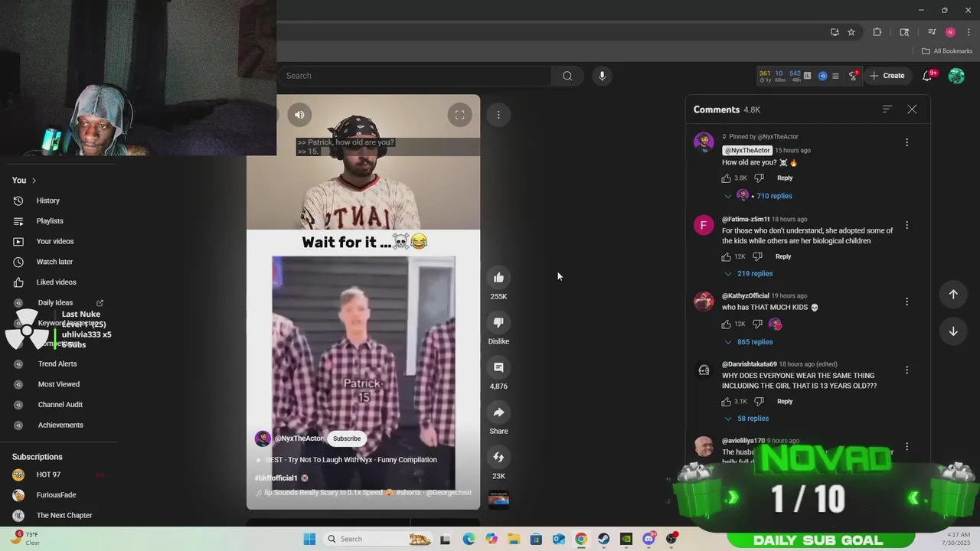The image size is (980, 551).
Task: Open the vidIQ stats bar chart icon
Action: pos(807,76)
